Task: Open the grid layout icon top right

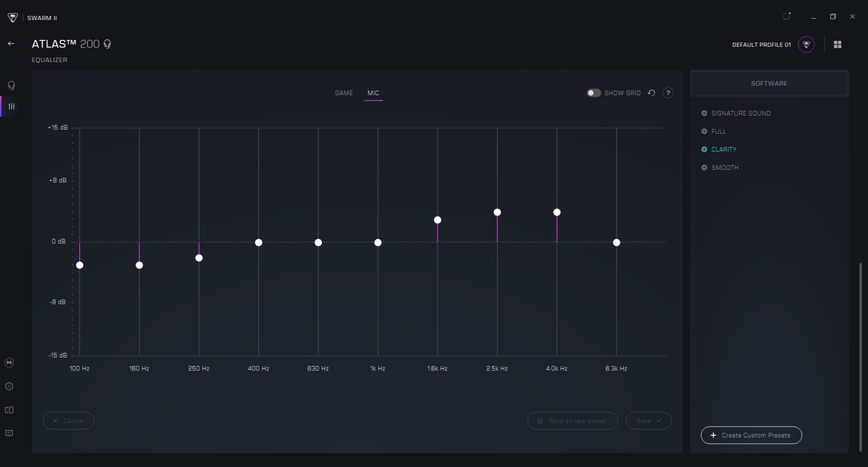Action: (838, 45)
